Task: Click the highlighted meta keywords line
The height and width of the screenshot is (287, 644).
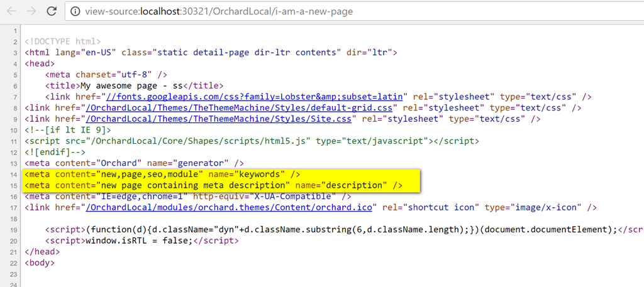Action: tap(162, 173)
